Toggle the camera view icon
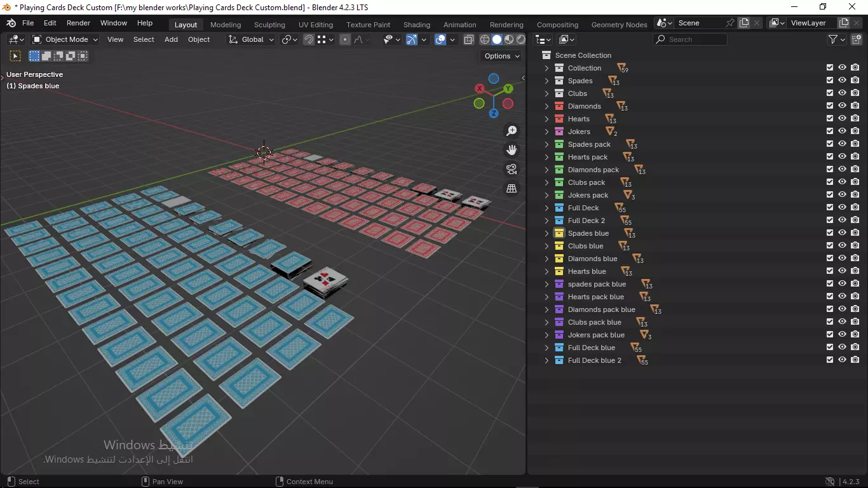The width and height of the screenshot is (868, 488). (512, 169)
